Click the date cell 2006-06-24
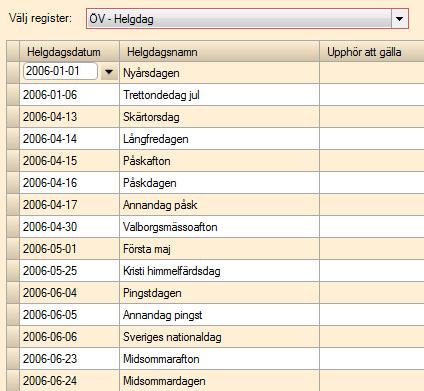Image resolution: width=424 pixels, height=391 pixels. (69, 380)
